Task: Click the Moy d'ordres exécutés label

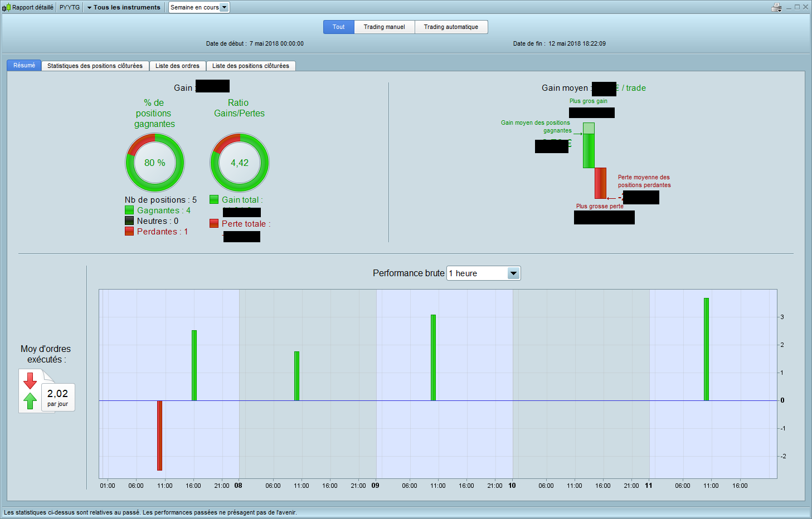Action: pos(46,354)
